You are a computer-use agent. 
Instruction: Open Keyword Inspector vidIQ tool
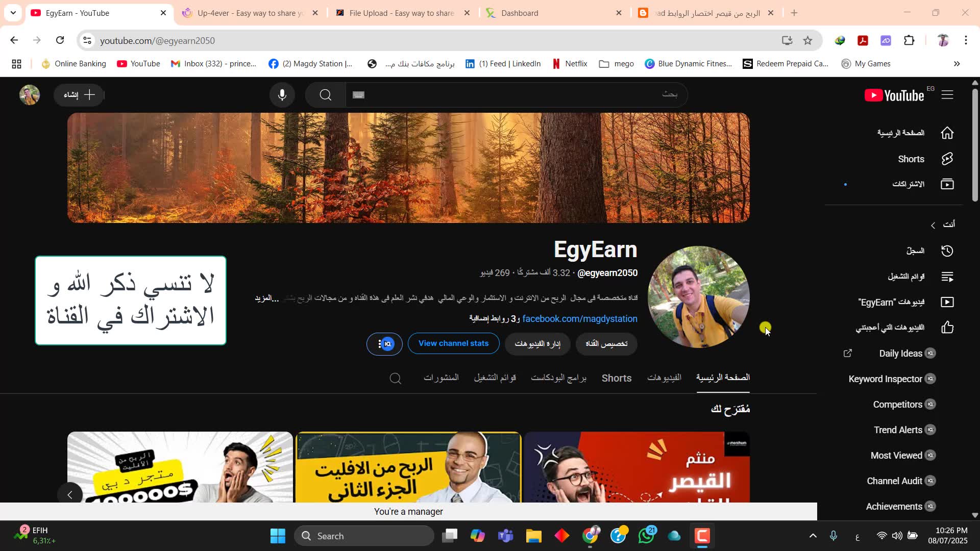point(891,379)
